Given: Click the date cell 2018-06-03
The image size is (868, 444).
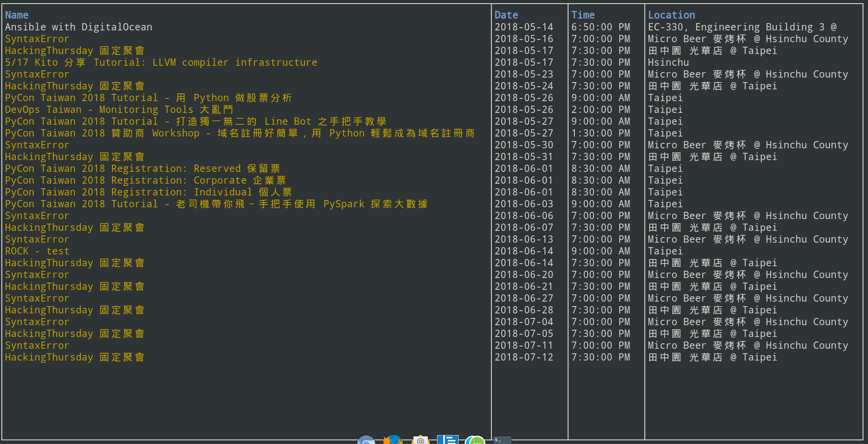Looking at the screenshot, I should [524, 204].
